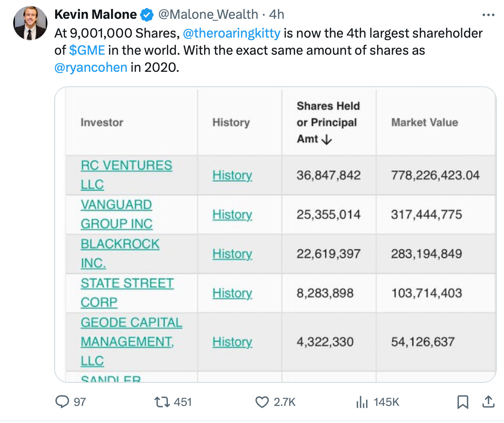Viewport: 504px width, 423px height.
Task: Click the Kevin Malone display name
Action: [96, 15]
